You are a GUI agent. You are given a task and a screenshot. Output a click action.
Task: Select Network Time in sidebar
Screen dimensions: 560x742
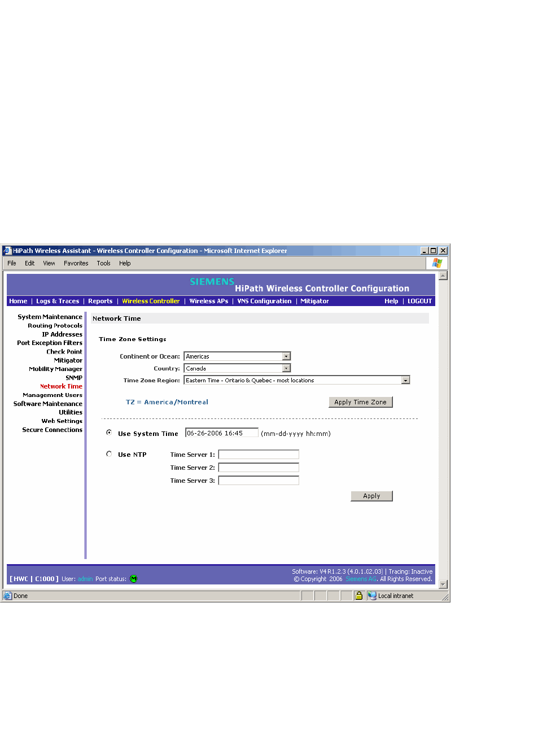click(61, 386)
